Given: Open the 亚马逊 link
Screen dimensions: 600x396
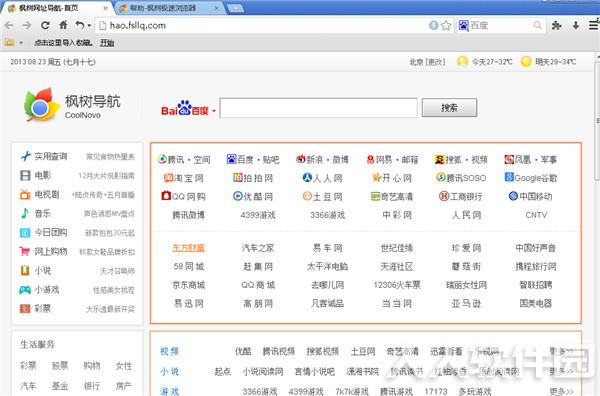Looking at the screenshot, I should (466, 303).
